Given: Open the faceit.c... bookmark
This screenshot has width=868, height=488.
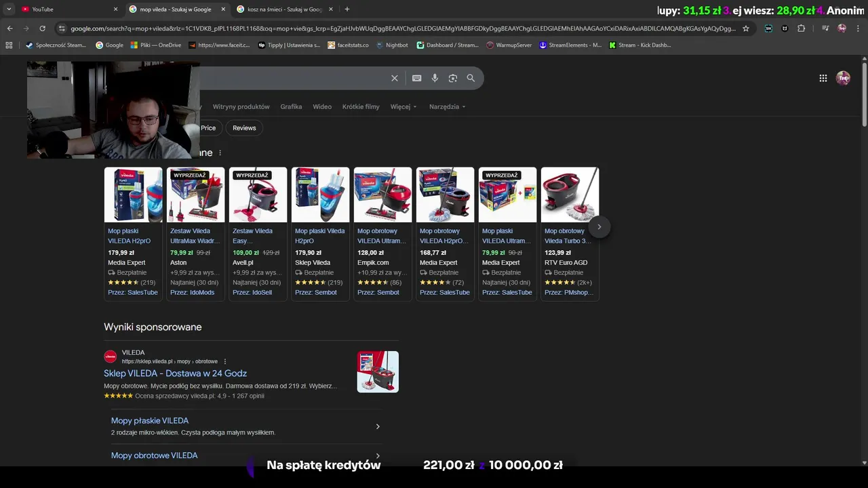Looking at the screenshot, I should click(x=220, y=45).
